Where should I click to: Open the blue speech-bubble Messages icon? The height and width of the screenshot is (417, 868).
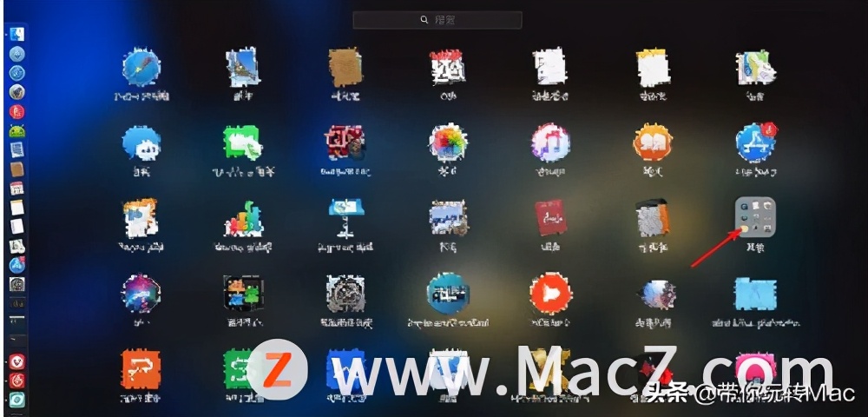[141, 142]
